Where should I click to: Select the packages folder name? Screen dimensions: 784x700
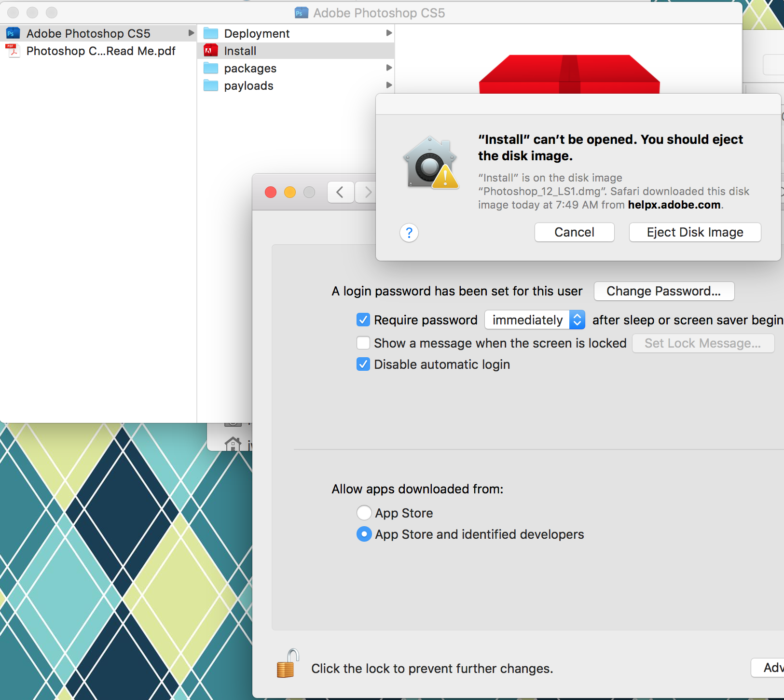pos(250,68)
